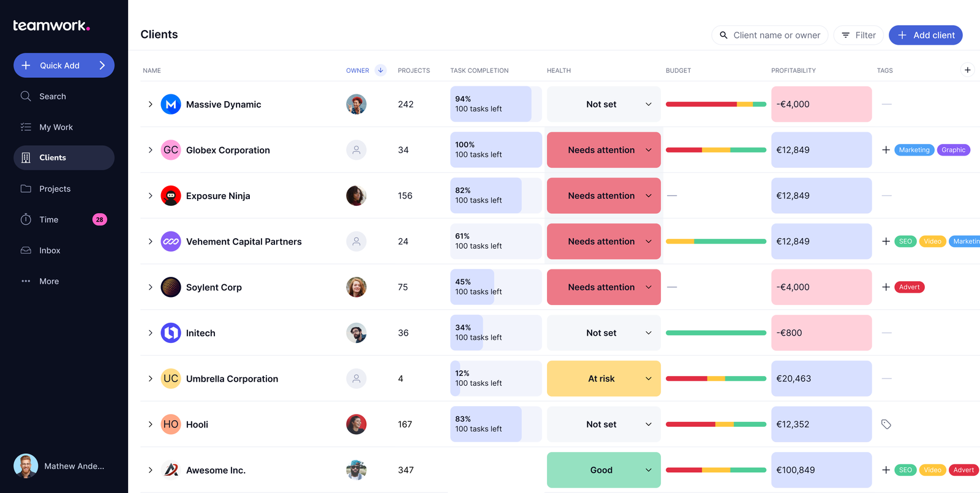Click the owner avatar for Initech
Viewport: 980px width, 493px height.
356,333
